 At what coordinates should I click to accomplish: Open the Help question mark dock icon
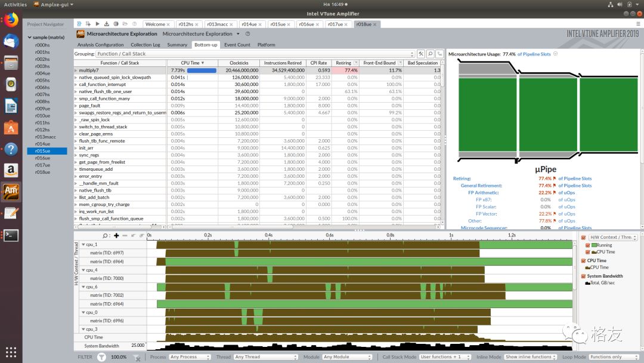pos(11,149)
